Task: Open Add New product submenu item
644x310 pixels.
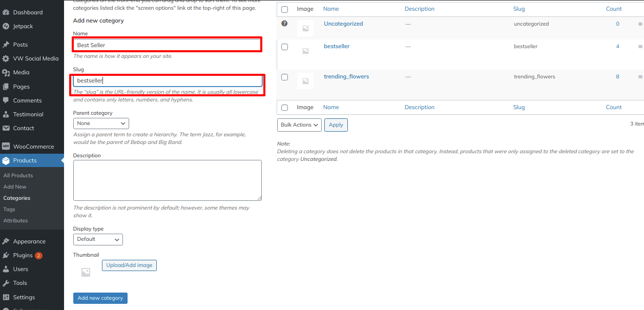Action: pos(15,187)
